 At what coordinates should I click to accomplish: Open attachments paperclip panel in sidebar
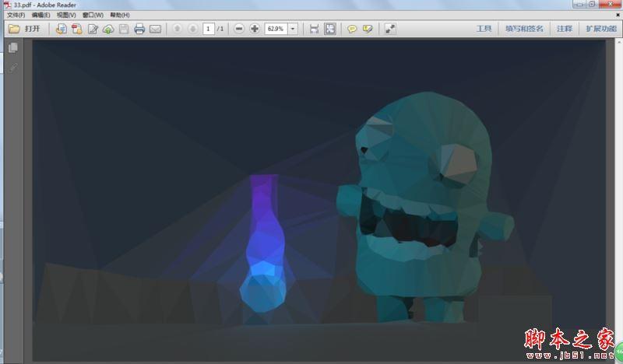click(13, 68)
